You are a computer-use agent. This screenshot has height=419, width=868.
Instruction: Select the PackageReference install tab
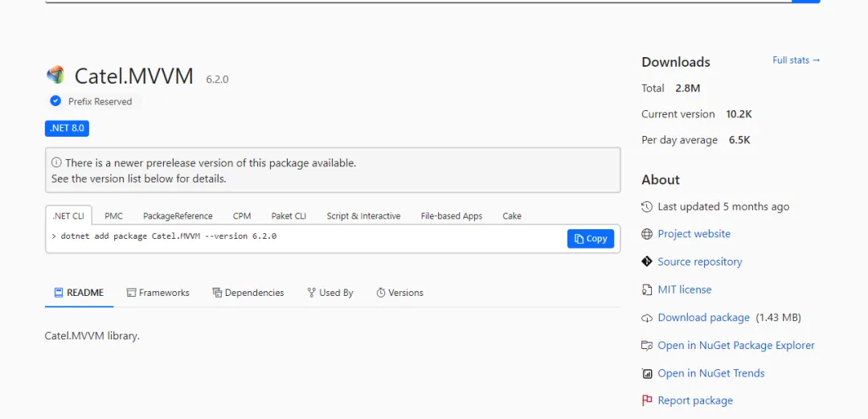(178, 216)
